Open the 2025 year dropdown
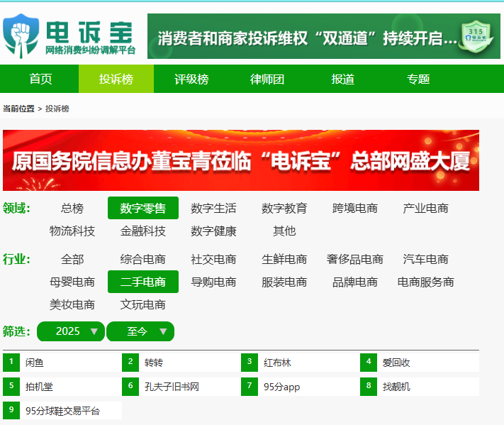This screenshot has width=504, height=425. [71, 331]
